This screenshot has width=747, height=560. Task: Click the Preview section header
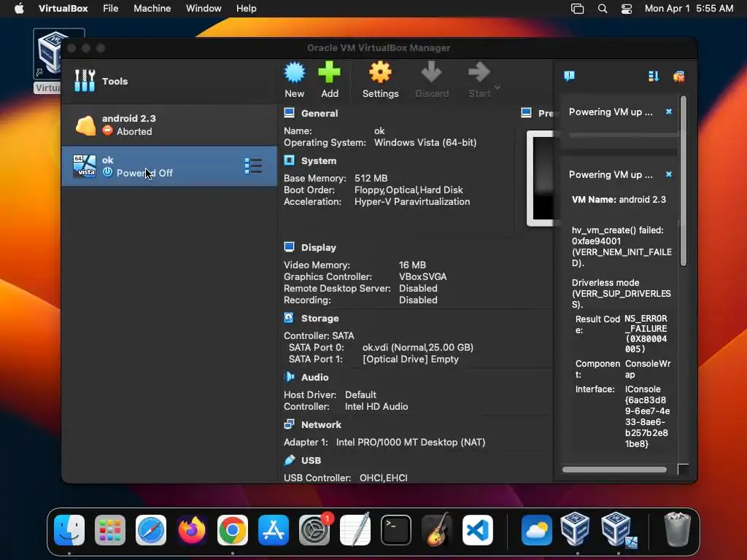546,113
